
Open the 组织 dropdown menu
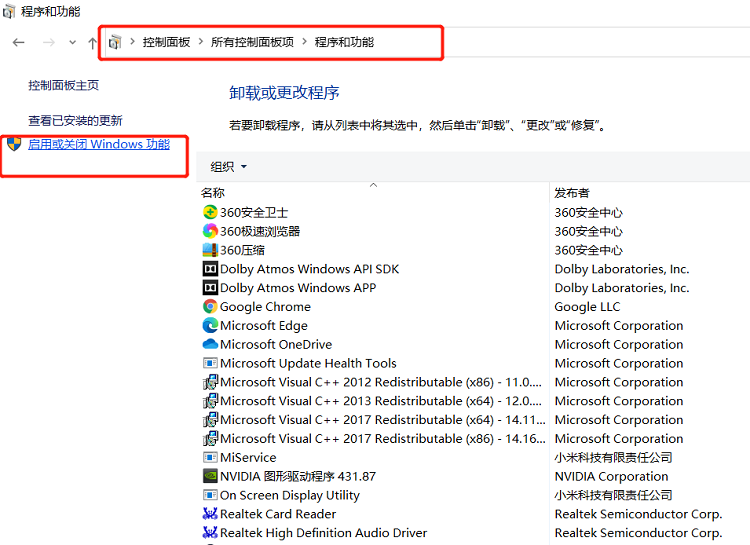[228, 167]
